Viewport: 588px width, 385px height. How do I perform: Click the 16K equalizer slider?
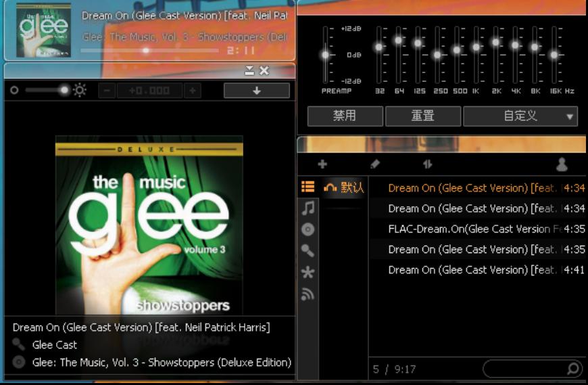tap(554, 55)
